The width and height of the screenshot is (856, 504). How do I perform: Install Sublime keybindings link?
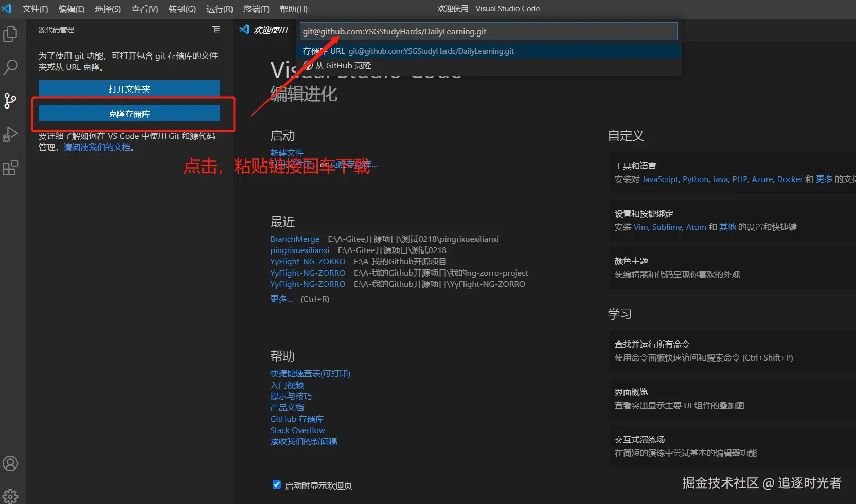(x=667, y=227)
